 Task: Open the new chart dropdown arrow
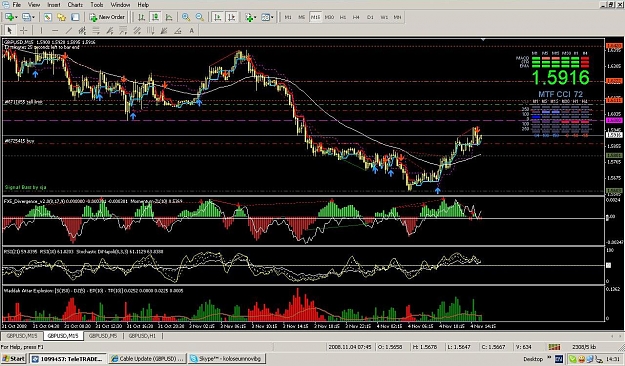coord(17,17)
